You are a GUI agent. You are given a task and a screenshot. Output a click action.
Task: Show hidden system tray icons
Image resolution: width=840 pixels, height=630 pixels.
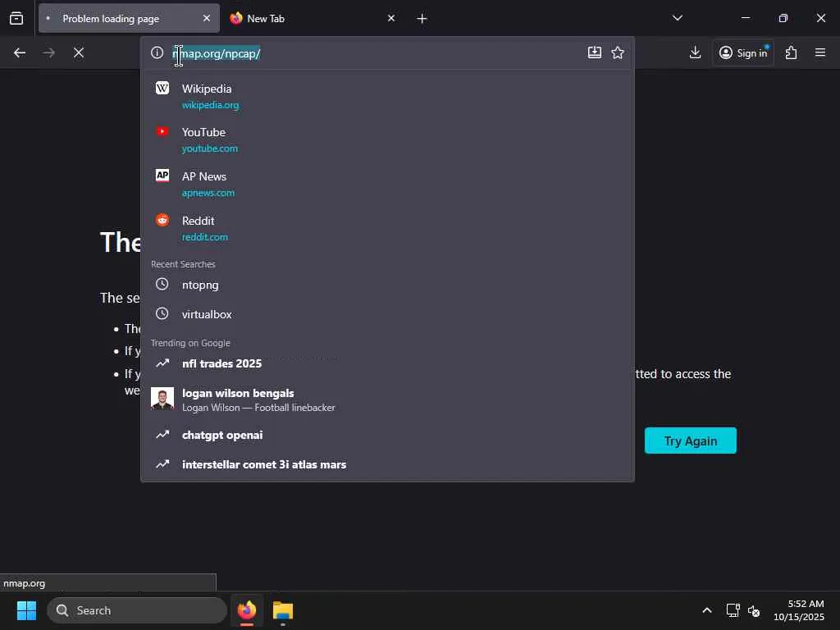[x=706, y=610]
